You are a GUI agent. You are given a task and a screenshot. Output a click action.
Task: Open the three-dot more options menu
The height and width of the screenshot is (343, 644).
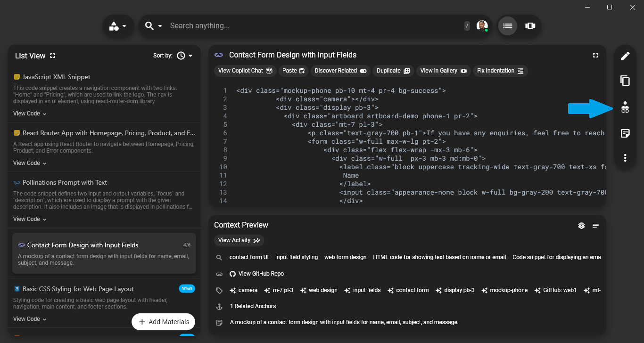click(x=625, y=158)
